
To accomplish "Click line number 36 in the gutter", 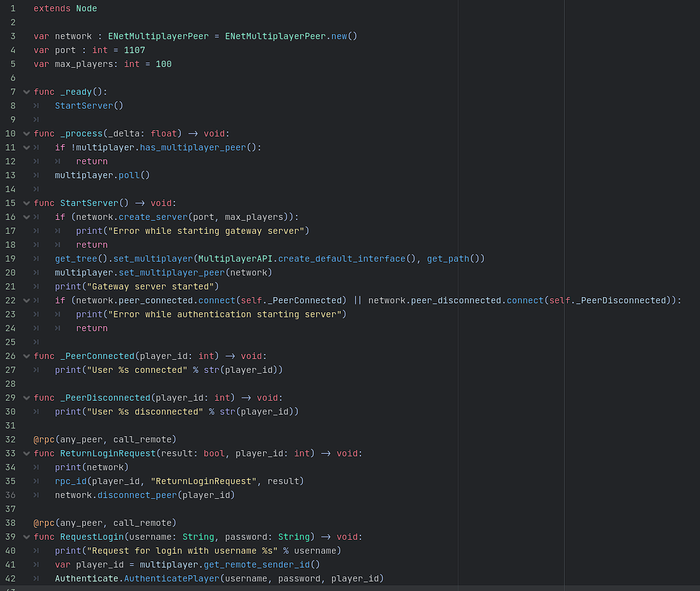I will [10, 495].
